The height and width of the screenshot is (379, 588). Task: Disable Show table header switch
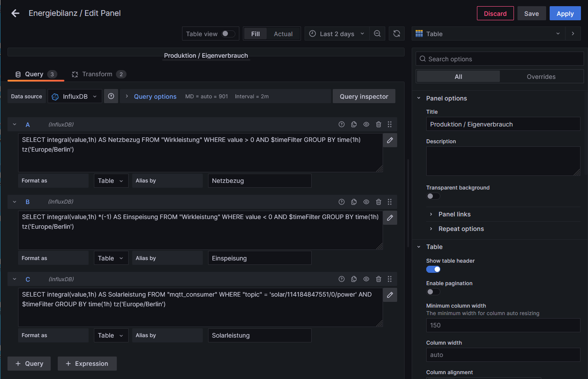pyautogui.click(x=433, y=269)
